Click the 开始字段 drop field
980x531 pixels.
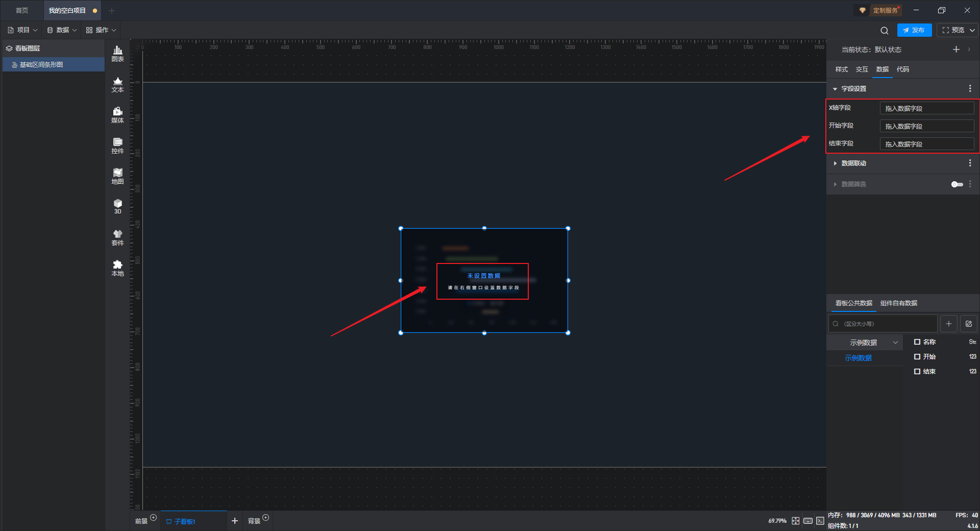pos(927,126)
